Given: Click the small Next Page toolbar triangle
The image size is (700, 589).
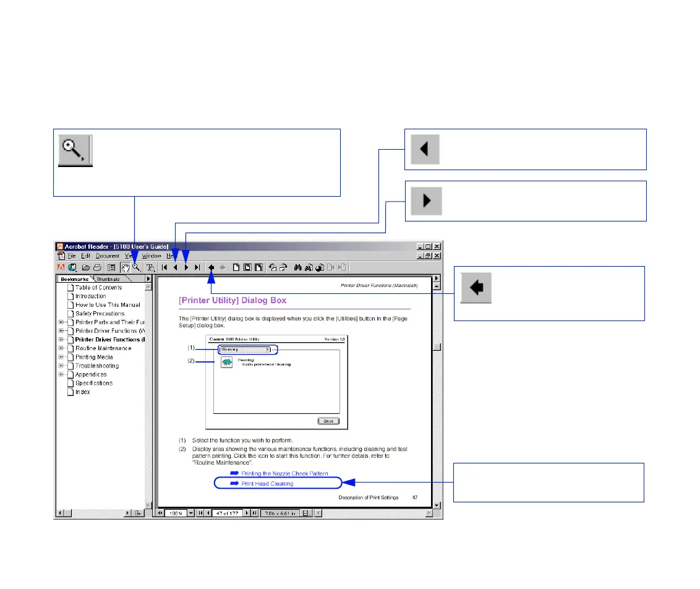Looking at the screenshot, I should point(186,267).
